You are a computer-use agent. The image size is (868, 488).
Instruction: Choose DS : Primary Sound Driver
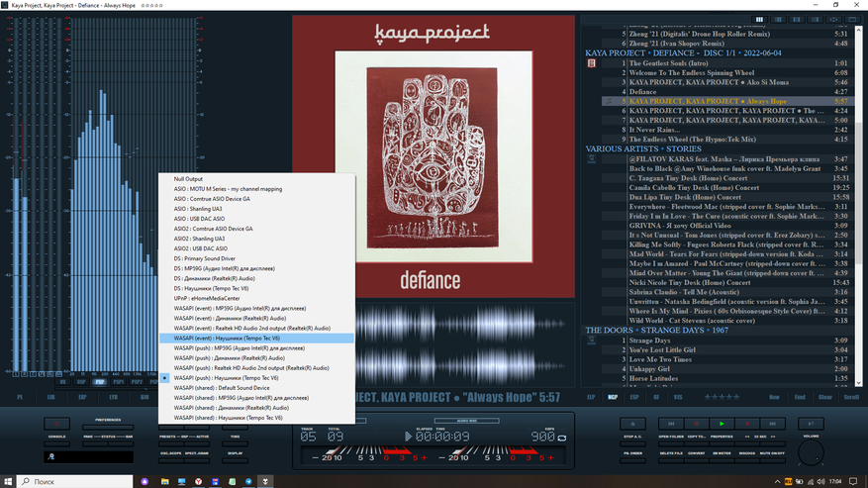256,258
